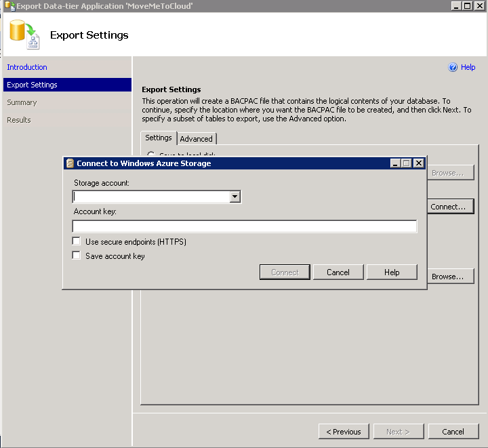Click the Azure Storage dialog title icon
This screenshot has width=488, height=448.
[x=70, y=163]
